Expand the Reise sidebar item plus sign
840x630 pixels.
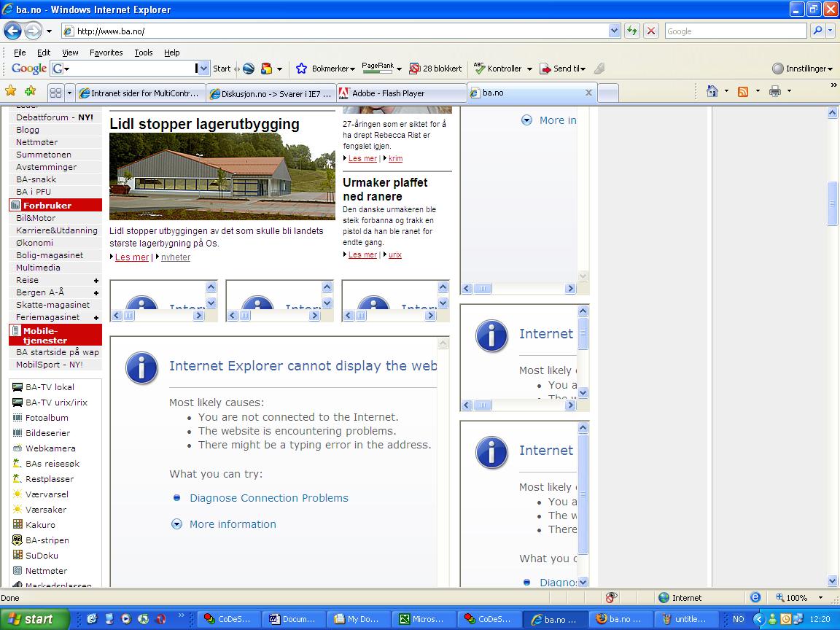point(96,281)
